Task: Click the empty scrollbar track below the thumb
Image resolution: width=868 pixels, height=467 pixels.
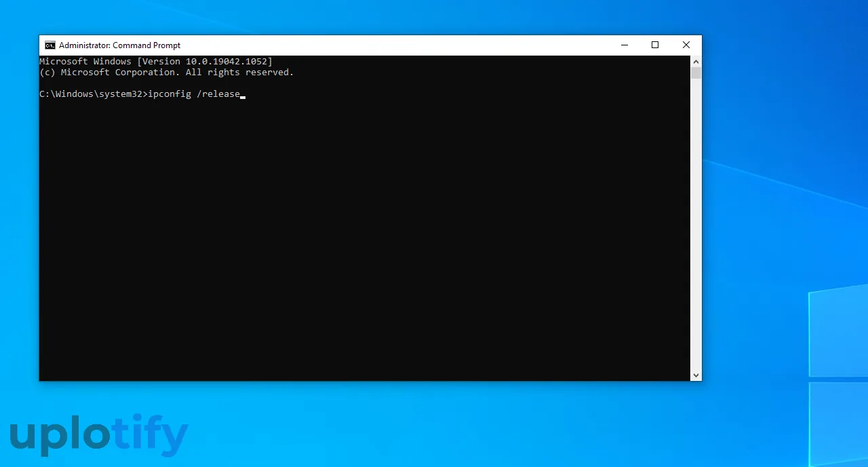Action: [696, 224]
